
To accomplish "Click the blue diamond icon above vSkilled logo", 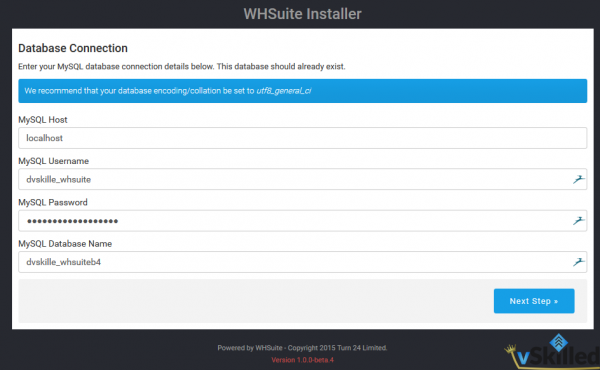I will tap(558, 342).
